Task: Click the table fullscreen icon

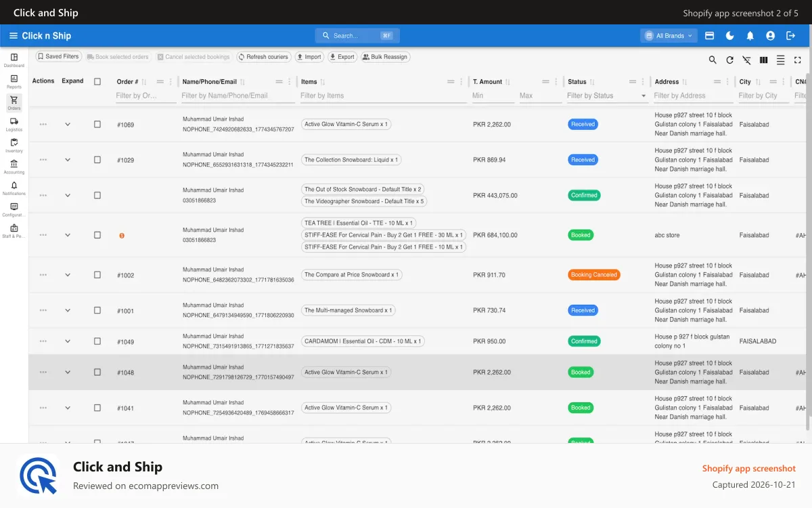Action: point(797,60)
